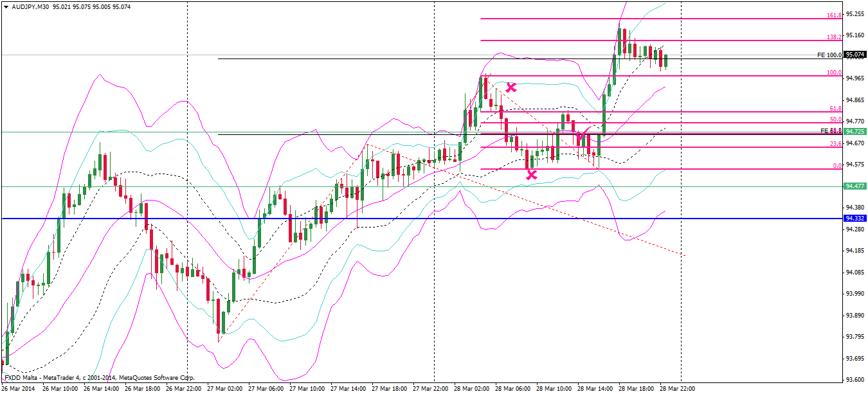868x394 pixels.
Task: Click the 93.795 price scale value
Action: pos(855,337)
